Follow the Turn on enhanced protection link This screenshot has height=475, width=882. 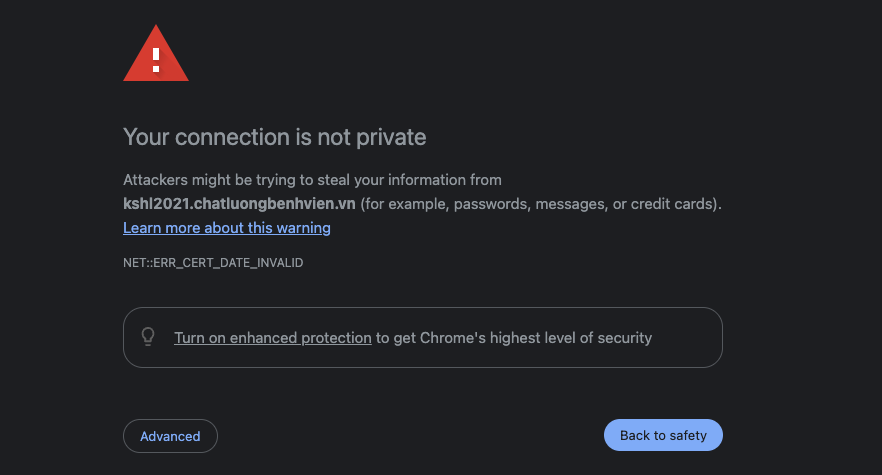point(273,338)
